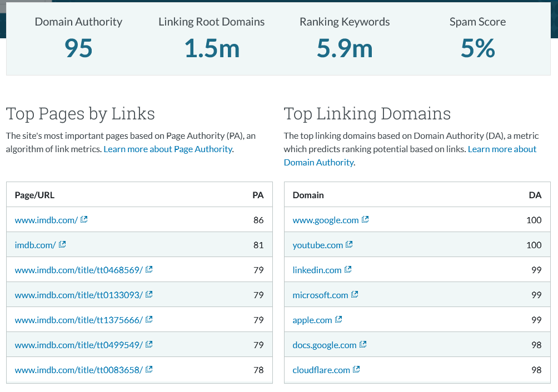Open tt0468569 page via external link icon
Screen dimensions: 558x392
coord(148,269)
